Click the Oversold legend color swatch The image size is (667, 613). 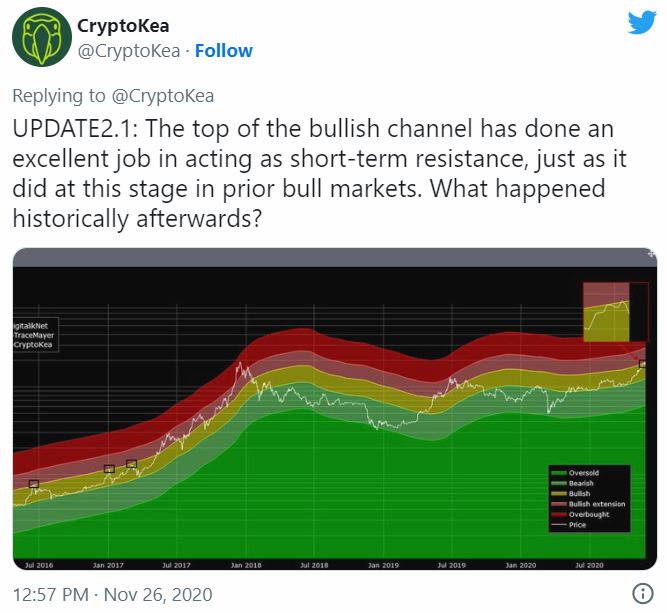(x=557, y=472)
